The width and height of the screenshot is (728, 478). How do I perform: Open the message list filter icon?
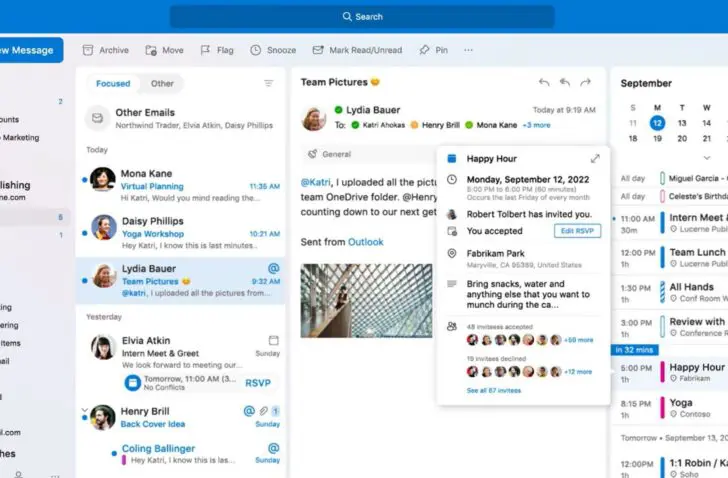point(268,84)
